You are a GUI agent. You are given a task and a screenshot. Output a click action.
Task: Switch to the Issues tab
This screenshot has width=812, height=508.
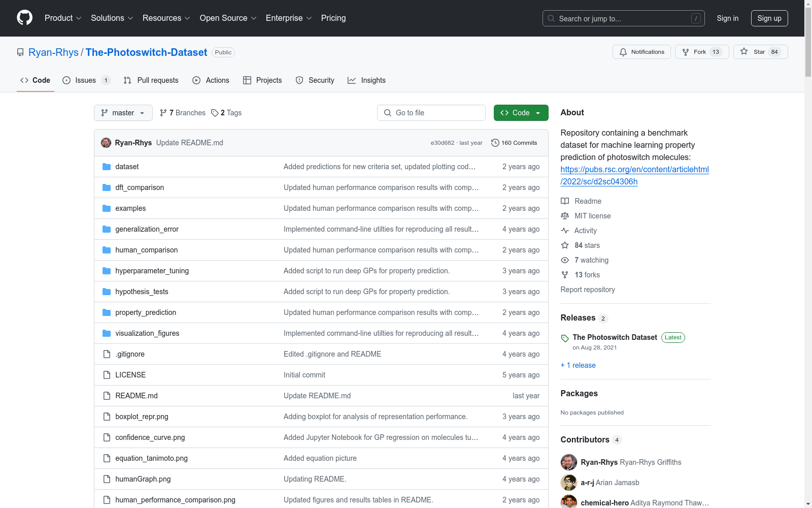86,80
